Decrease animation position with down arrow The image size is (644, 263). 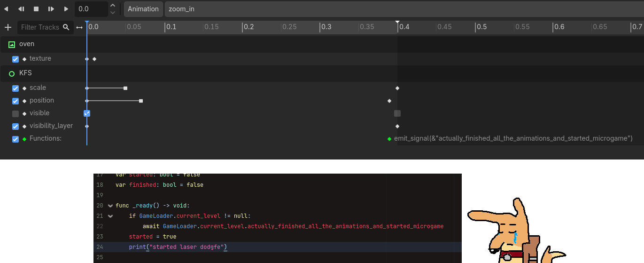(x=113, y=12)
